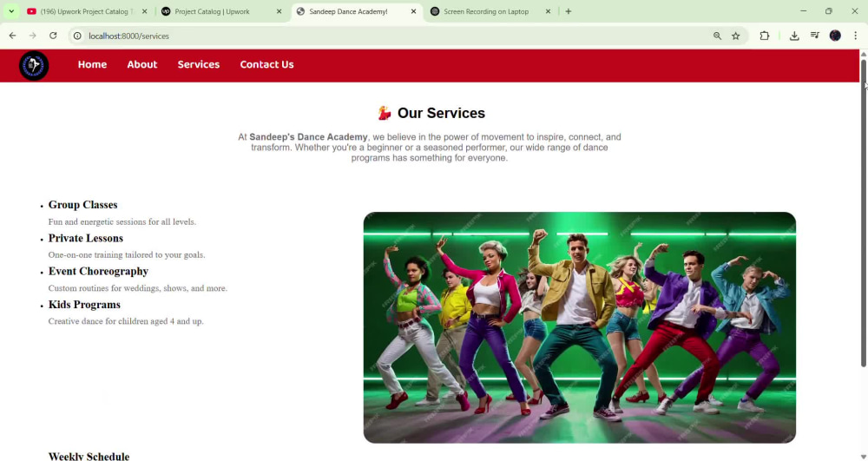Viewport: 868px width, 461px height.
Task: Click bold 'Sandeep's Dance Academy' in intro paragraph
Action: tap(308, 136)
